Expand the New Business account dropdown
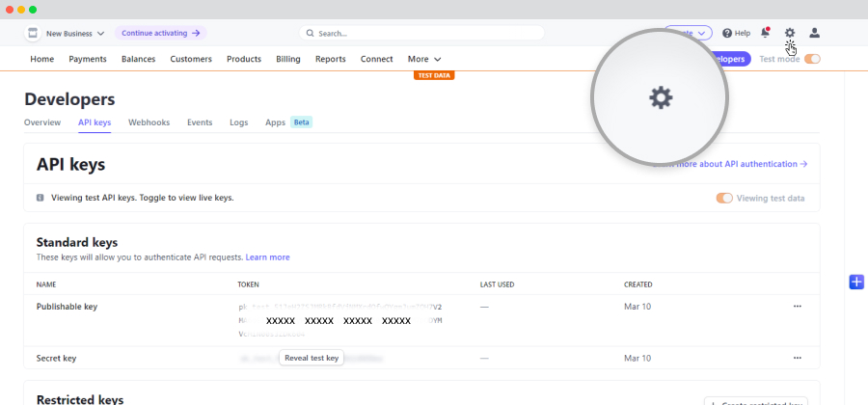The image size is (868, 405). tap(75, 33)
